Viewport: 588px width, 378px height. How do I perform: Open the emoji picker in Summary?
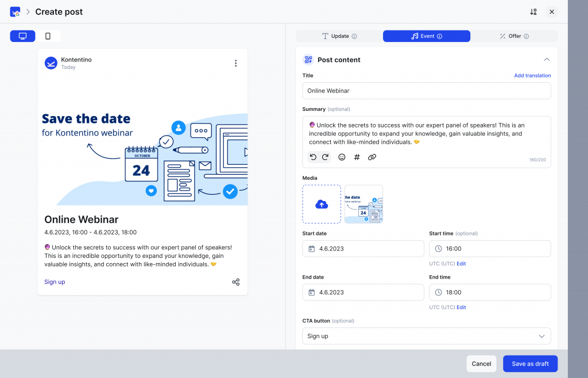click(x=342, y=157)
